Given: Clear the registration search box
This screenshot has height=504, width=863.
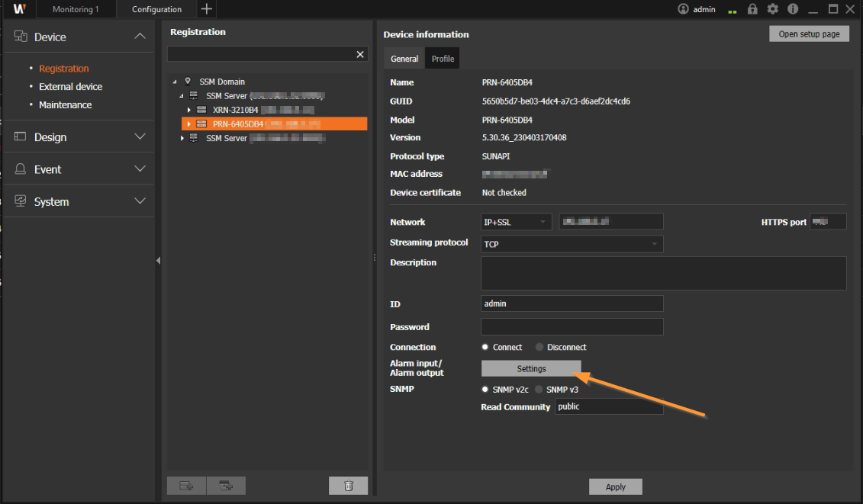Looking at the screenshot, I should tap(360, 54).
